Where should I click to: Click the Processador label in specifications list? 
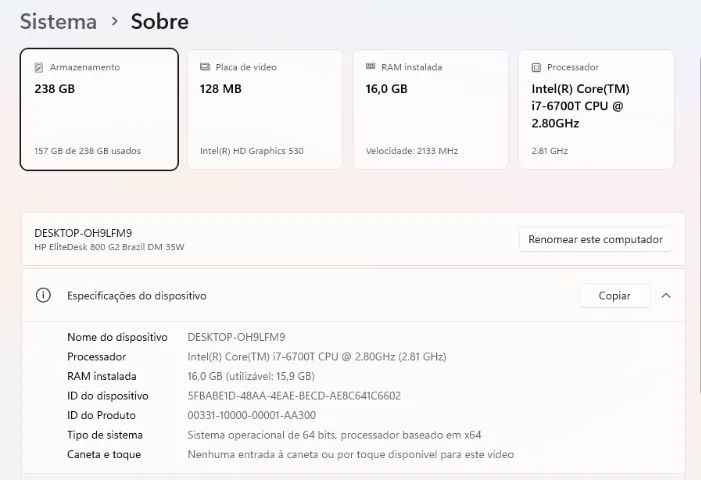(x=97, y=357)
